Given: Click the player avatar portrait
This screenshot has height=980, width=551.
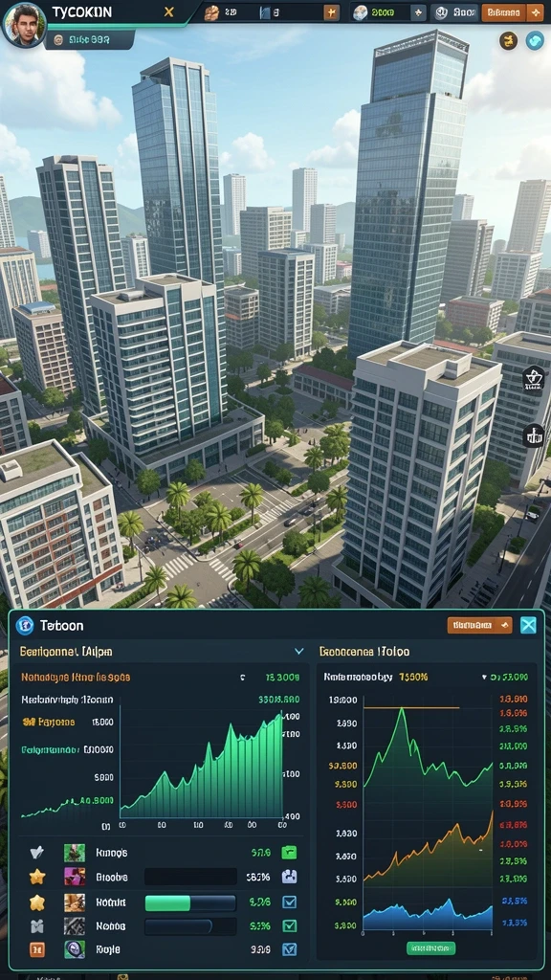Looking at the screenshot, I should (24, 24).
